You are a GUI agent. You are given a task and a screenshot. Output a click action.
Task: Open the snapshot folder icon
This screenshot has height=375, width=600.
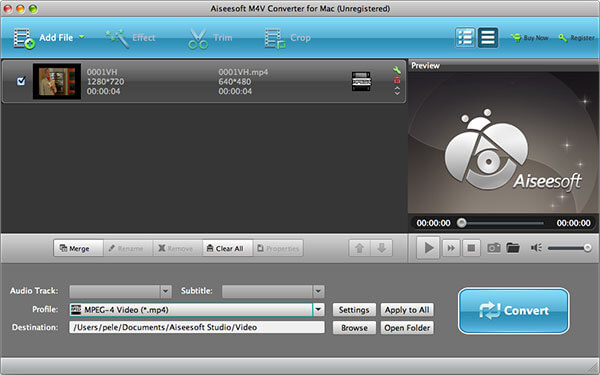(x=513, y=248)
